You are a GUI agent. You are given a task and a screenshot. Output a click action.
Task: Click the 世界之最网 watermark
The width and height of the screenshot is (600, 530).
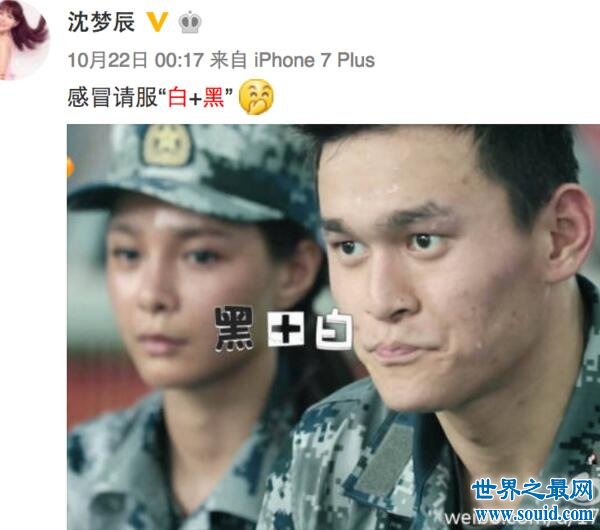click(x=532, y=490)
